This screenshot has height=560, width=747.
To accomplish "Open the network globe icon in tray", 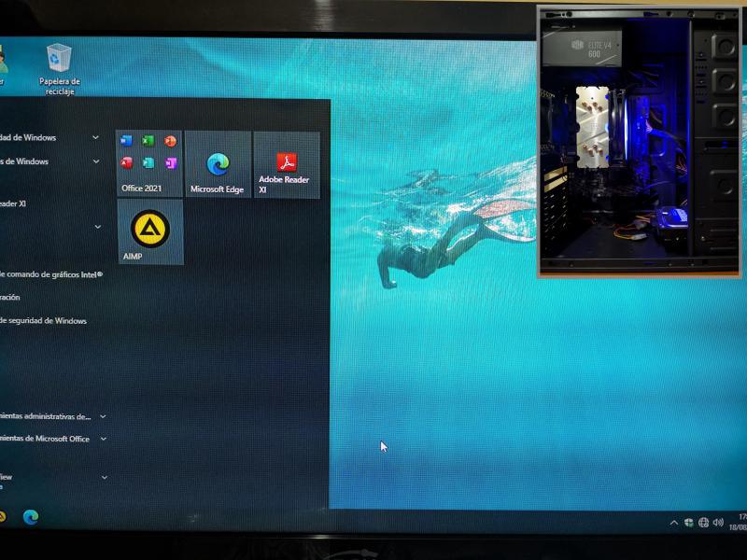I will tap(703, 523).
